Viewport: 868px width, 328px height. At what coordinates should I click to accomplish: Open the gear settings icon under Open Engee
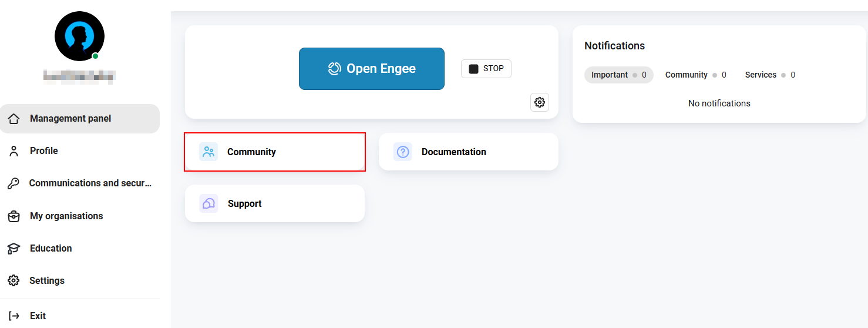tap(539, 102)
